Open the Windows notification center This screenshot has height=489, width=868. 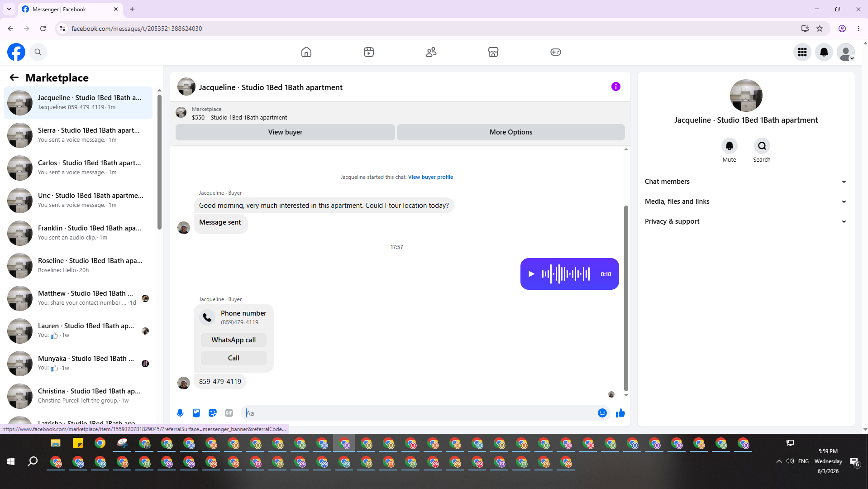coord(854,461)
